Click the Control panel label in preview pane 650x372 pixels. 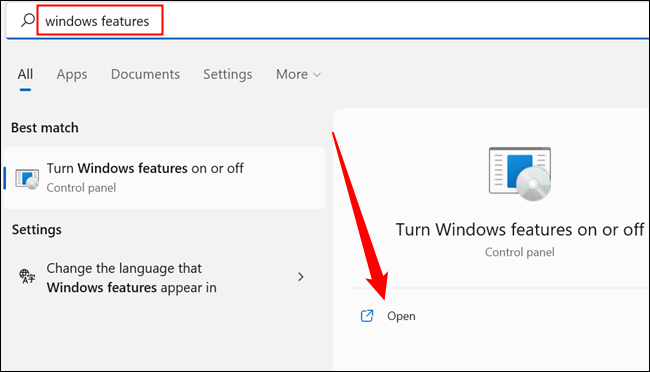pyautogui.click(x=520, y=252)
